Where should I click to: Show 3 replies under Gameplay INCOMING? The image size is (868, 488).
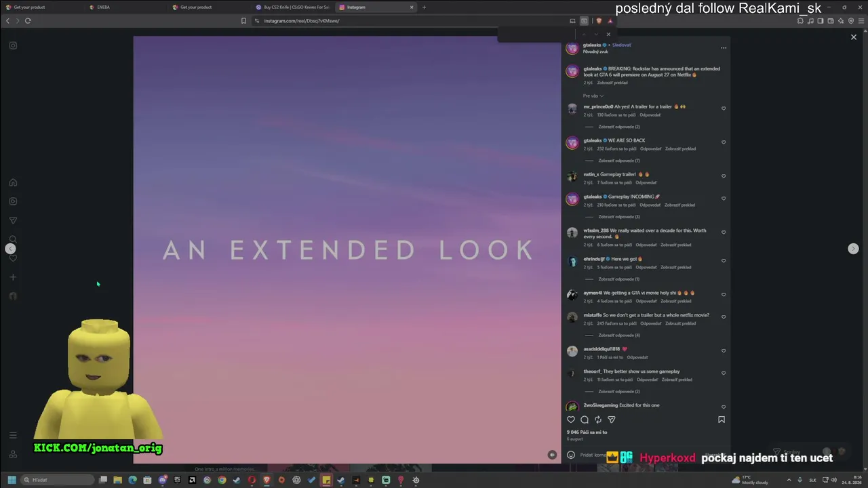click(x=618, y=217)
